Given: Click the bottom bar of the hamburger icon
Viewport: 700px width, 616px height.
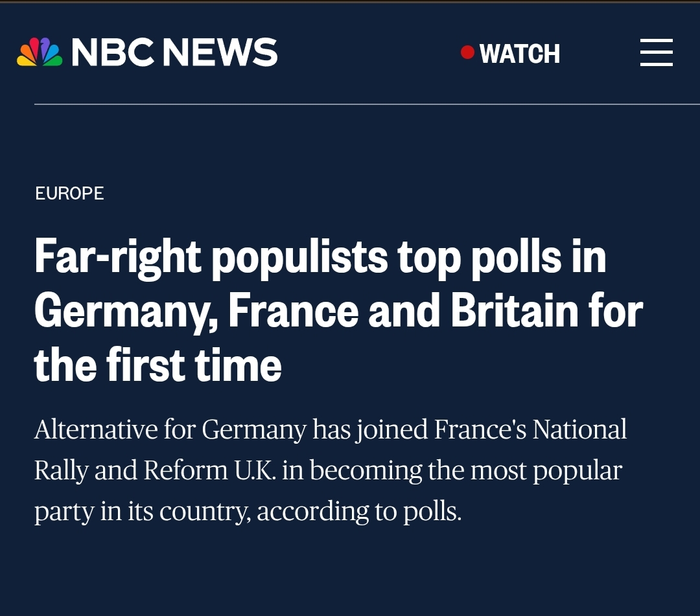Looking at the screenshot, I should [x=656, y=65].
